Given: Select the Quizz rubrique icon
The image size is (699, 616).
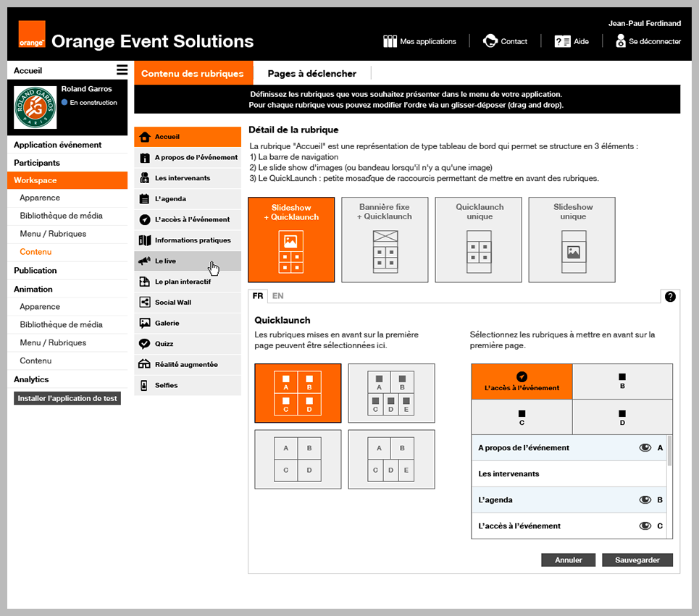Looking at the screenshot, I should click(145, 344).
